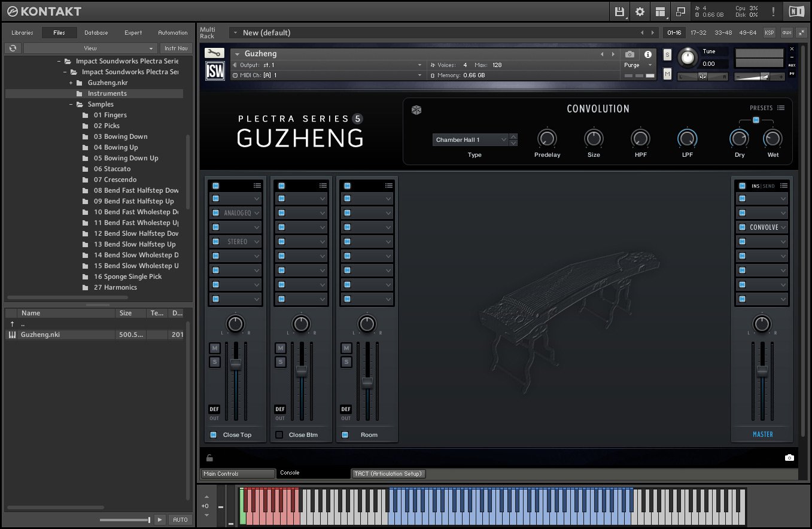812x529 pixels.
Task: Open the Close Top channel menu icon
Action: pos(257,186)
